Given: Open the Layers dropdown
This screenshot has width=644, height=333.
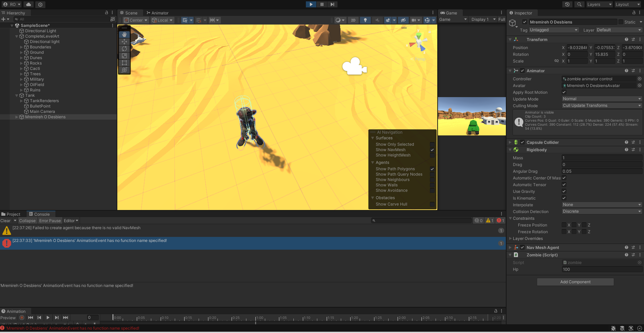Looking at the screenshot, I should click(599, 4).
